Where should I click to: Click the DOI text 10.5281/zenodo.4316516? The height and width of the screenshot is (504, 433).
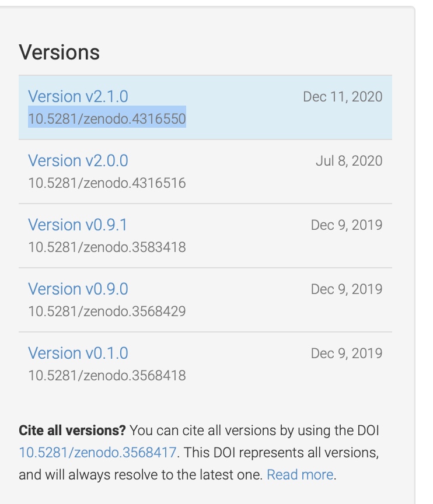(107, 183)
